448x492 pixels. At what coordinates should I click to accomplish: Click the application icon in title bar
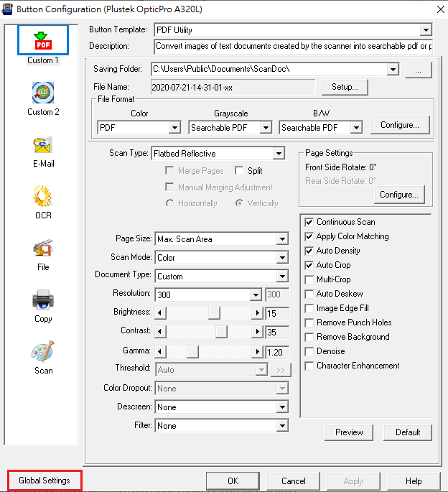7,8
